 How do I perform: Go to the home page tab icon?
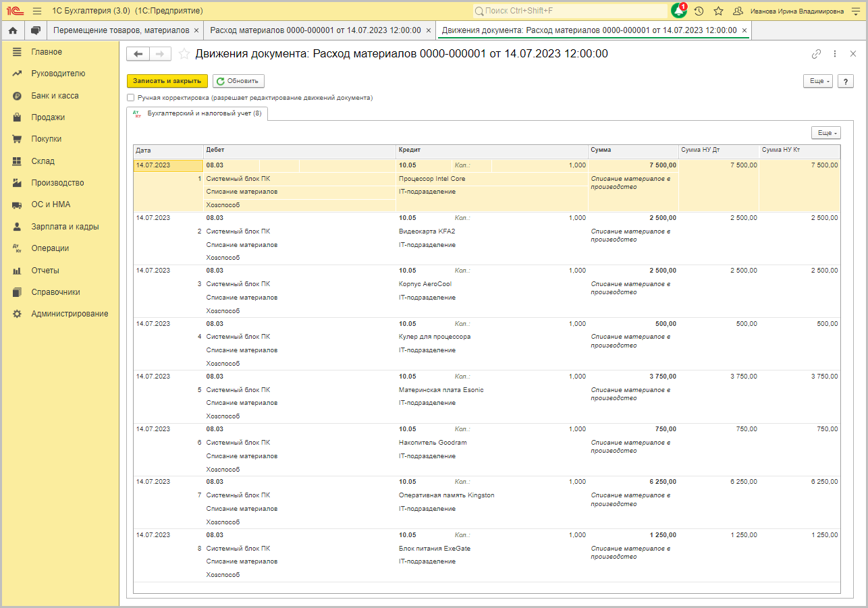pyautogui.click(x=13, y=30)
